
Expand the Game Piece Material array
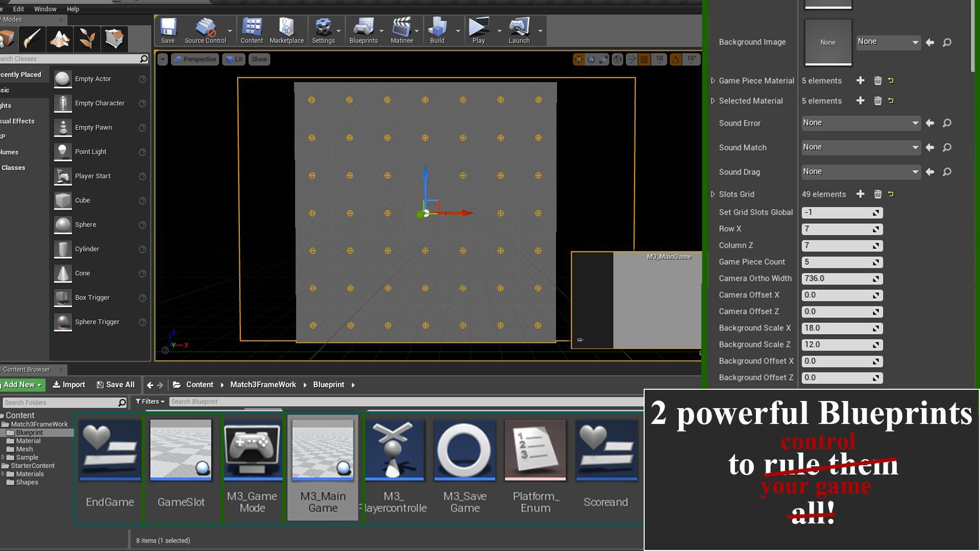(x=713, y=81)
